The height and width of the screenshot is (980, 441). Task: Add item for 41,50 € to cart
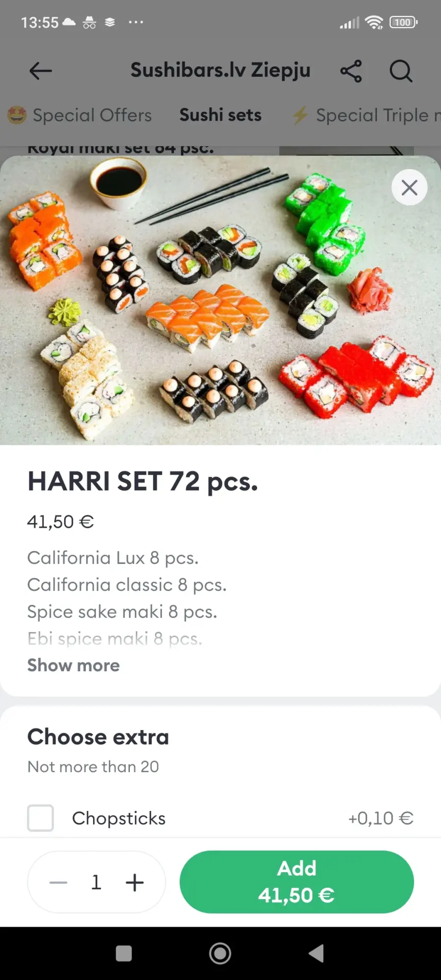296,882
